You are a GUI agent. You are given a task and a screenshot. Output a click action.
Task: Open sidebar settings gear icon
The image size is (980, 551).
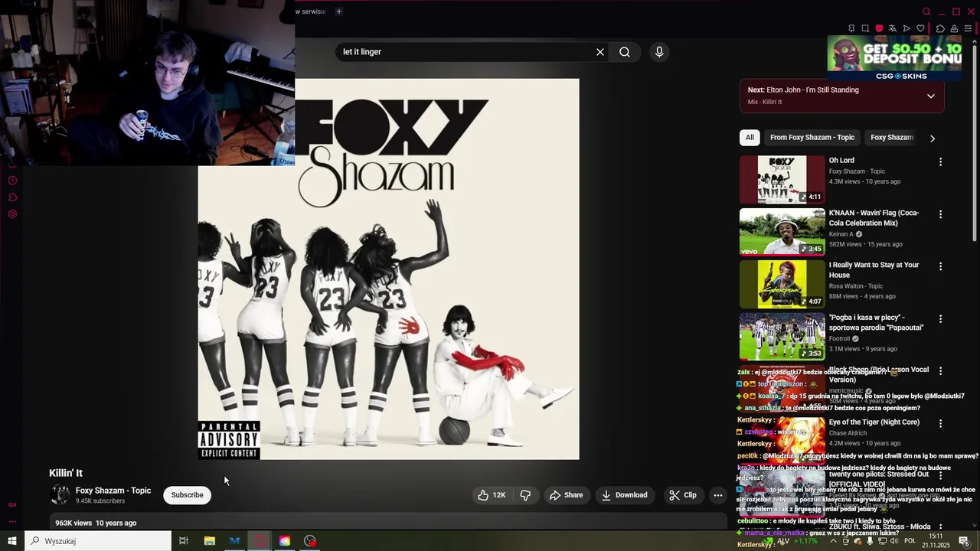pos(12,214)
